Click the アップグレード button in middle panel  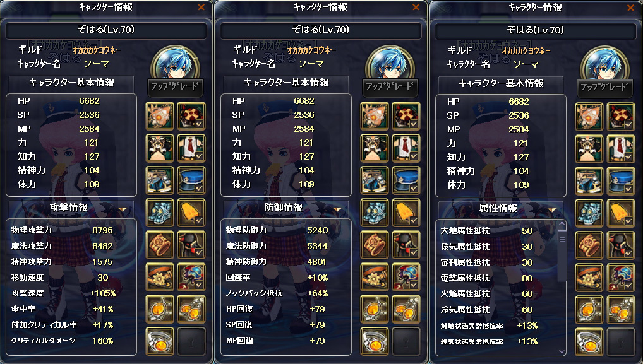[x=390, y=87]
